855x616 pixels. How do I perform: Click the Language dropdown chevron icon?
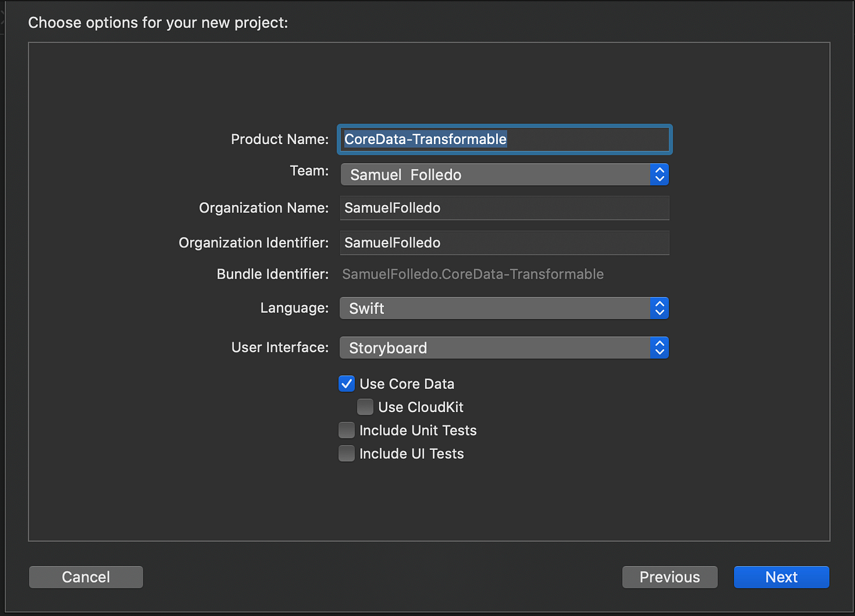[659, 308]
